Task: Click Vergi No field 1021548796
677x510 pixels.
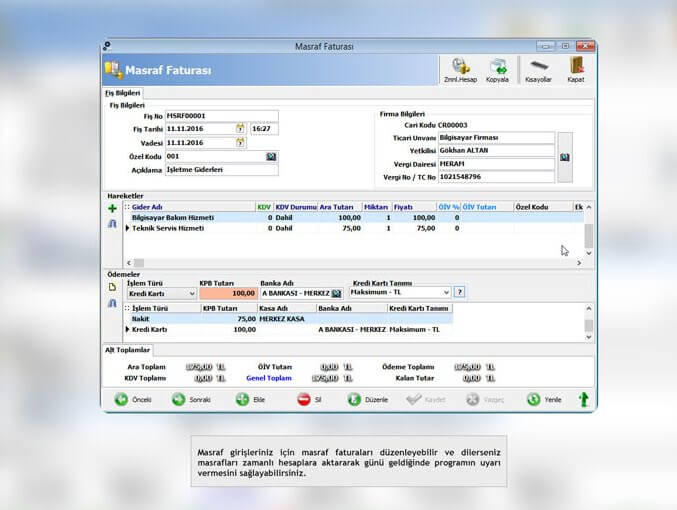Action: pos(497,177)
